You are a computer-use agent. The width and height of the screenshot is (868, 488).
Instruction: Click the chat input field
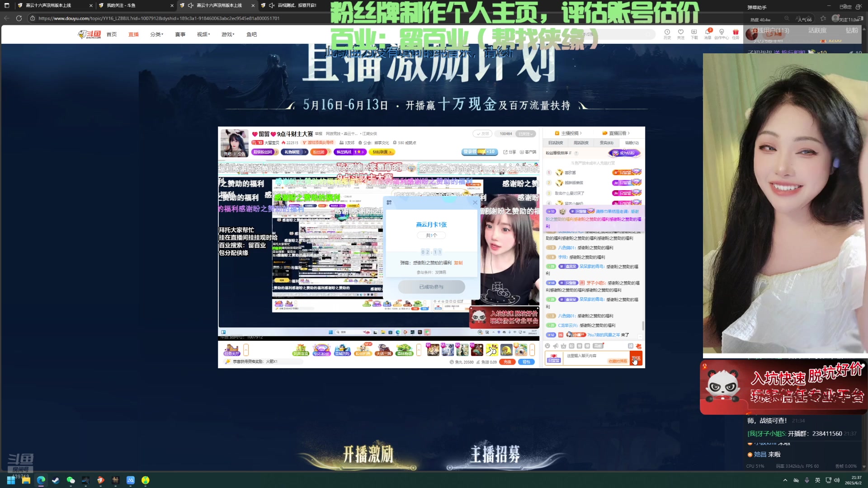[596, 359]
